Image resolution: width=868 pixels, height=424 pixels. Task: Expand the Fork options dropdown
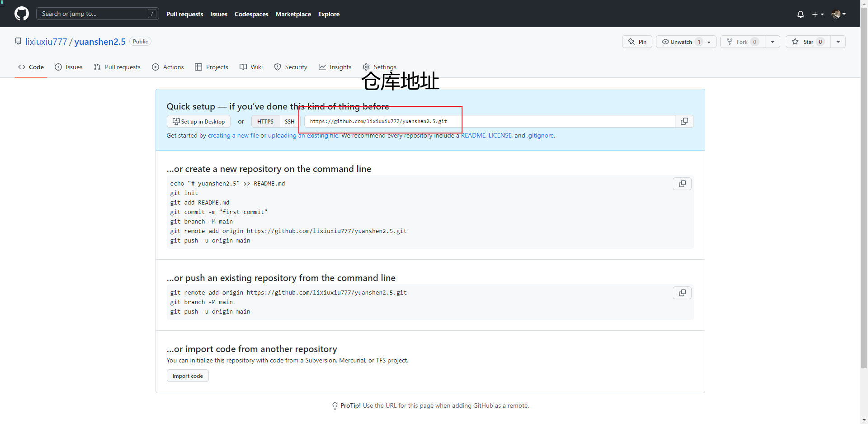[773, 42]
